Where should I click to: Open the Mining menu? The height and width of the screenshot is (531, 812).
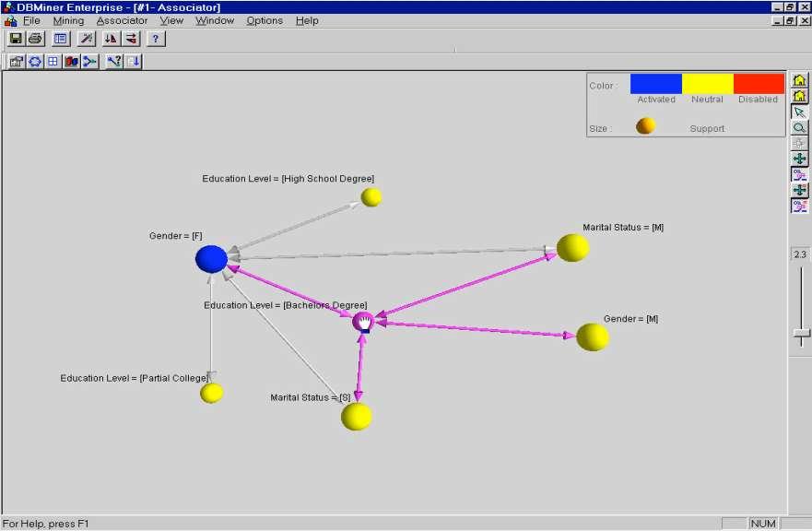pos(68,20)
